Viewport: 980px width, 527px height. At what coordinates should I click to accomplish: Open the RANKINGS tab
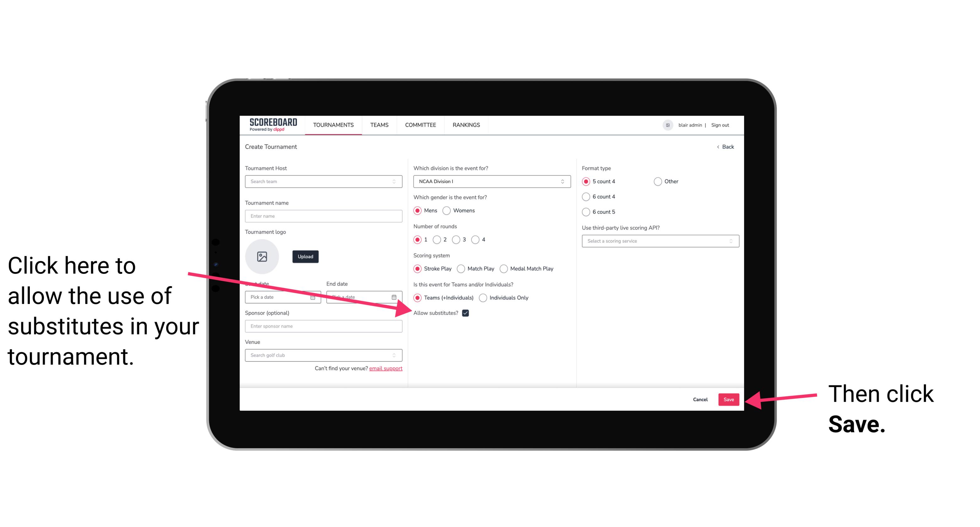tap(465, 125)
